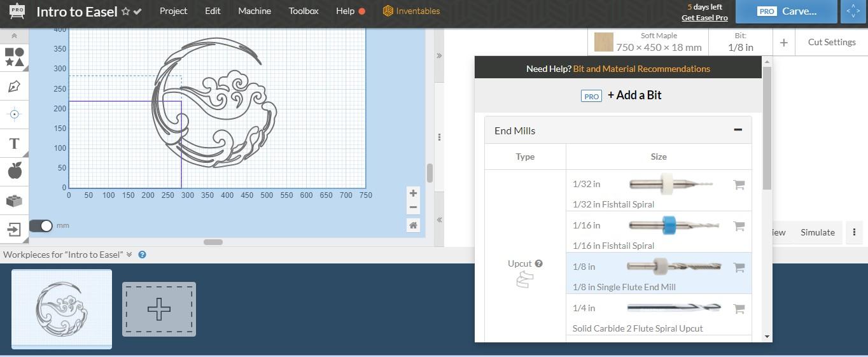
Task: Open the icon library apple tool
Action: (x=15, y=171)
